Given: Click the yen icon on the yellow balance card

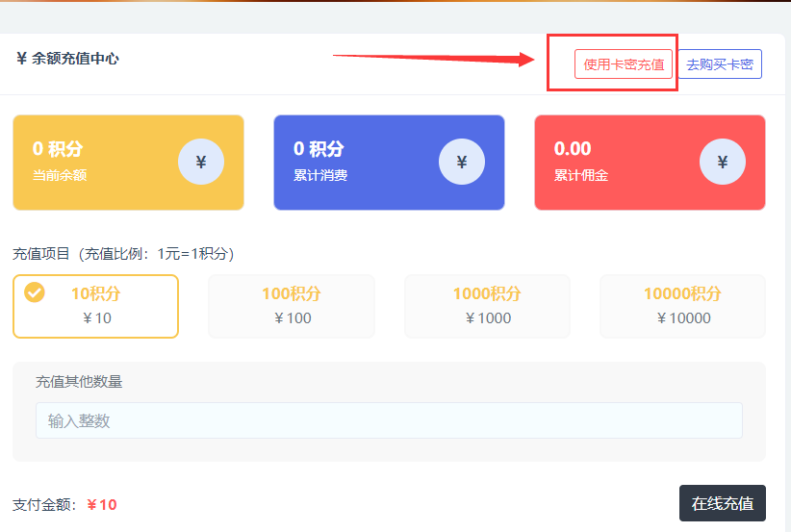Looking at the screenshot, I should [x=201, y=163].
